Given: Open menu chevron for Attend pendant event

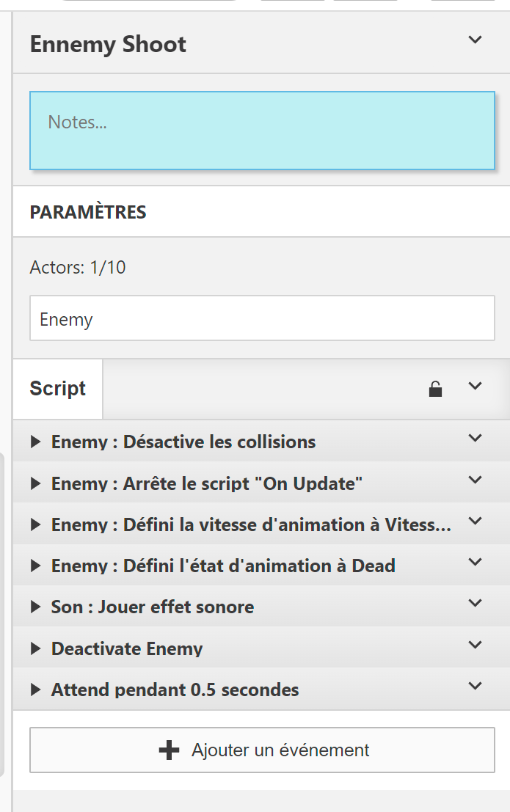Looking at the screenshot, I should [x=476, y=686].
